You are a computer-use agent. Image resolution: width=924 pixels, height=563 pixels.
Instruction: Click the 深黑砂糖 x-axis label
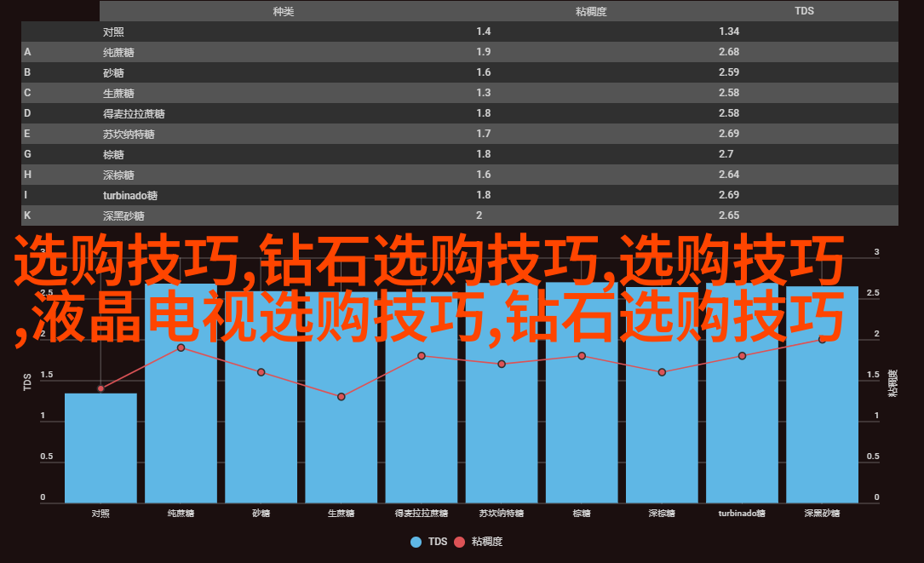822,514
